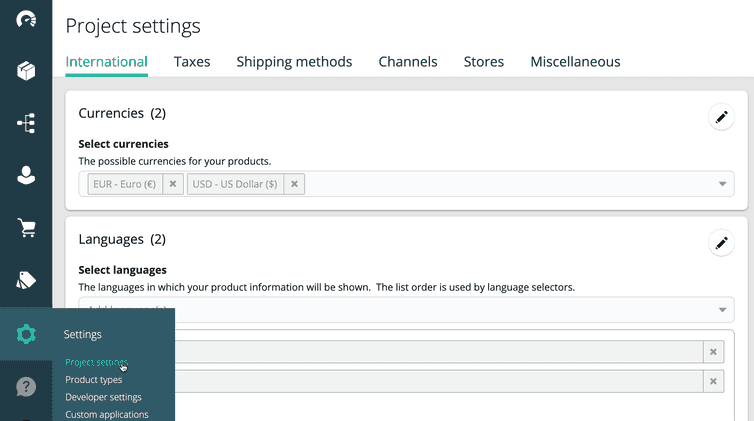Remove the first language in the list

tap(713, 352)
